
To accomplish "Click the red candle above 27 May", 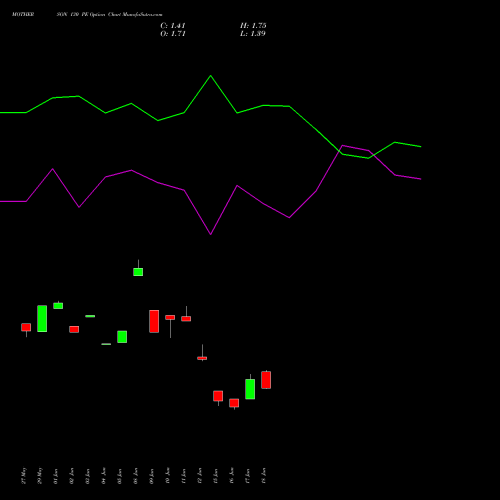I will pyautogui.click(x=26, y=327).
